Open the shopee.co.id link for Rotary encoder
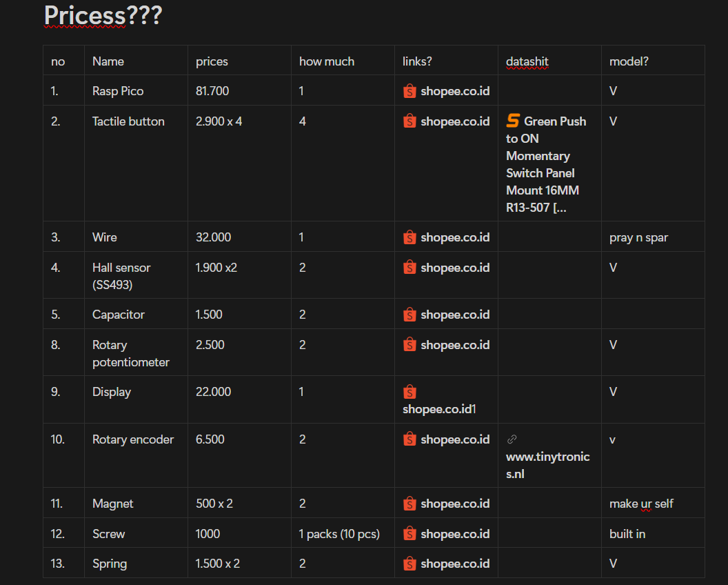Image resolution: width=728 pixels, height=585 pixels. (x=455, y=439)
